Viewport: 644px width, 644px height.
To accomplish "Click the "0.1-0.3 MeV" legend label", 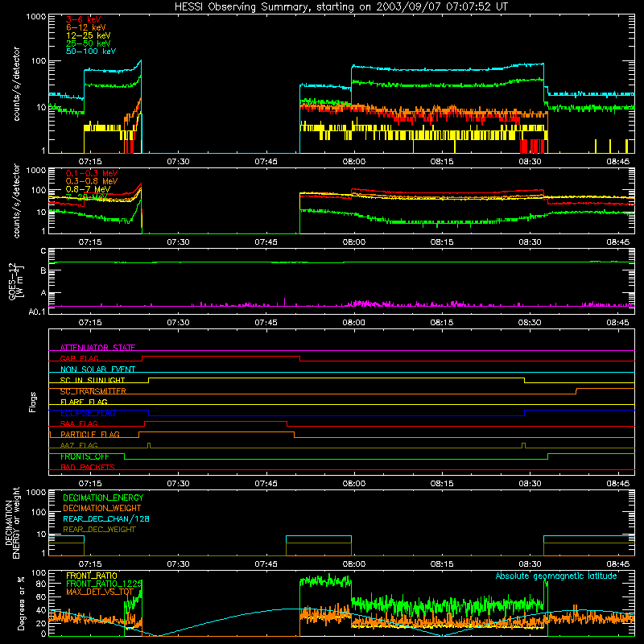I will point(92,173).
